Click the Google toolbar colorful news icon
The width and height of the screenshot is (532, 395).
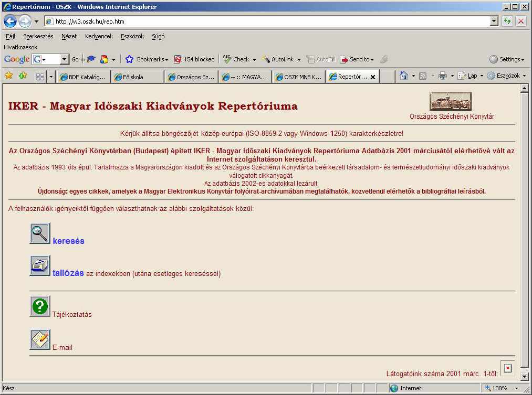[104, 59]
